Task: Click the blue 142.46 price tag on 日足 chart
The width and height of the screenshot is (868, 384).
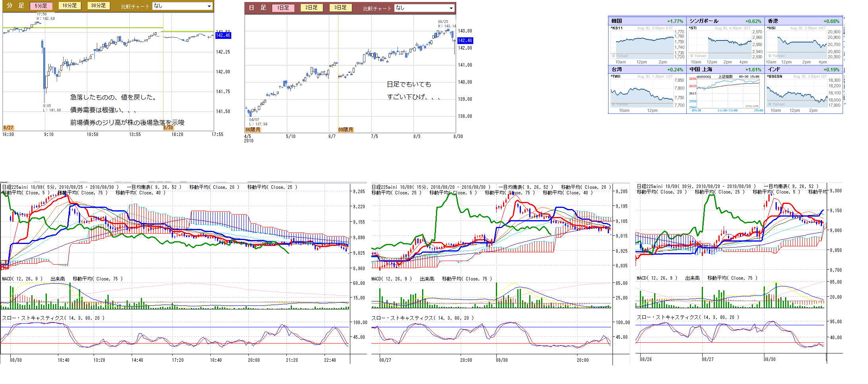Action: coord(465,40)
